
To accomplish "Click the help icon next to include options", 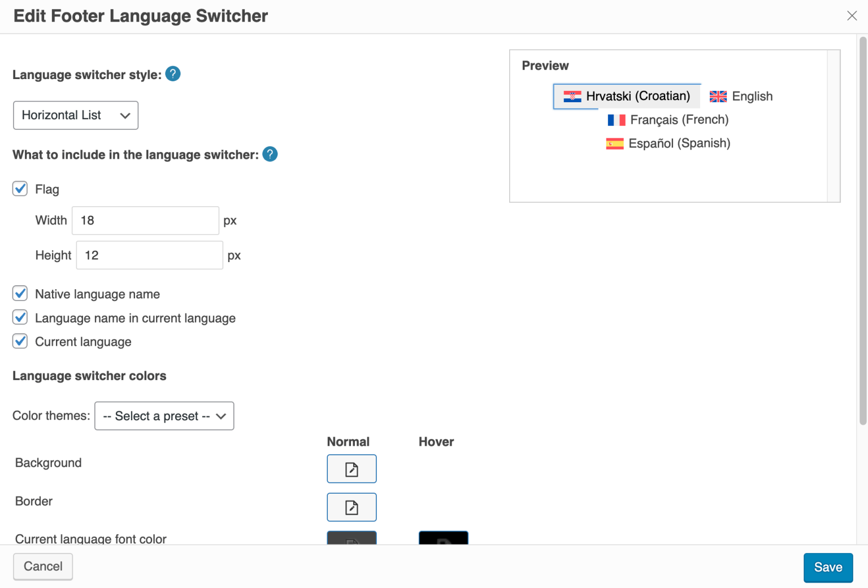I will pyautogui.click(x=270, y=154).
